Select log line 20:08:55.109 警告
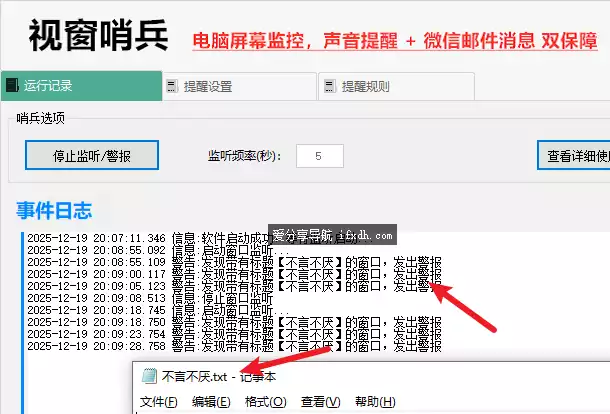 235,262
